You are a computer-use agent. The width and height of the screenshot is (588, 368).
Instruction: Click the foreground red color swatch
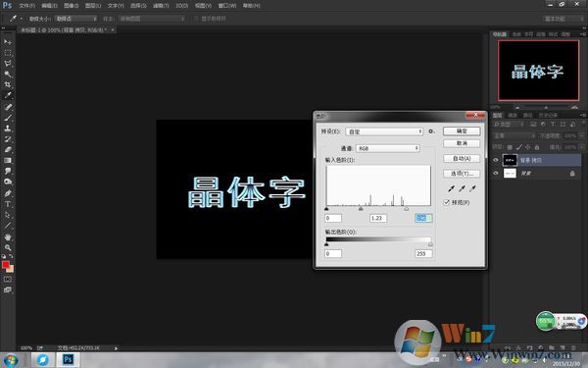pos(5,265)
